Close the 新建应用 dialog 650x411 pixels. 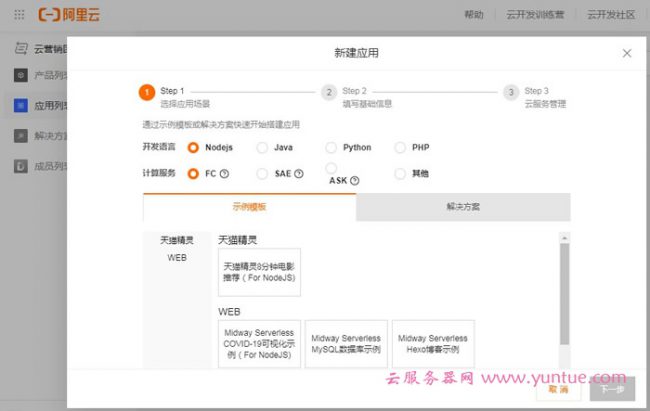point(627,53)
